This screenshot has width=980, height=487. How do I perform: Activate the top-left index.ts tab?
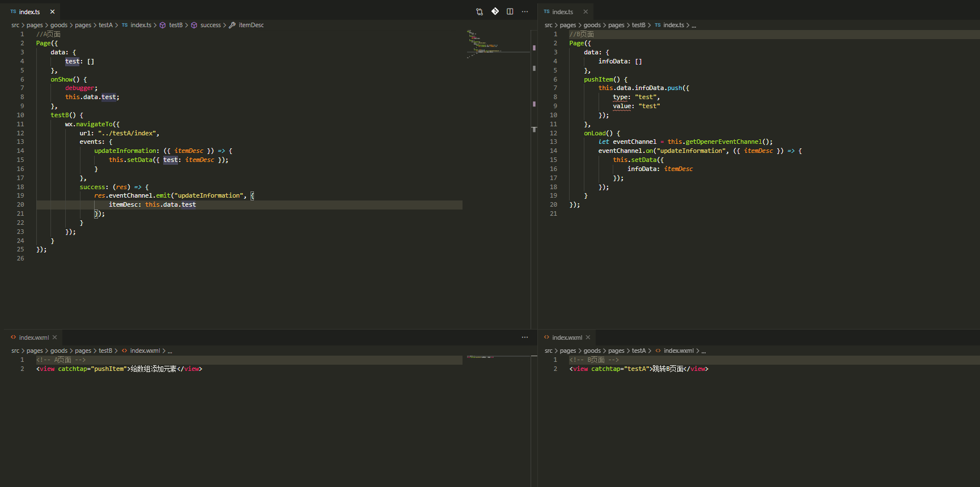pyautogui.click(x=29, y=11)
